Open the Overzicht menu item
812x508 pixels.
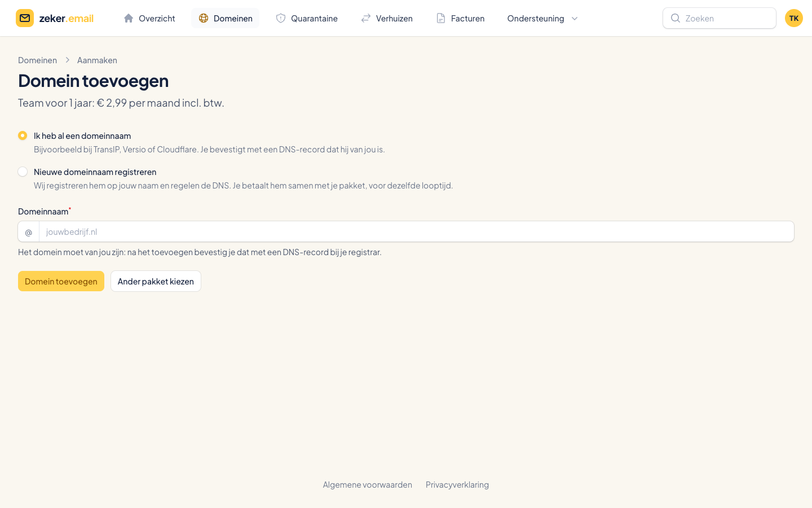(x=149, y=18)
